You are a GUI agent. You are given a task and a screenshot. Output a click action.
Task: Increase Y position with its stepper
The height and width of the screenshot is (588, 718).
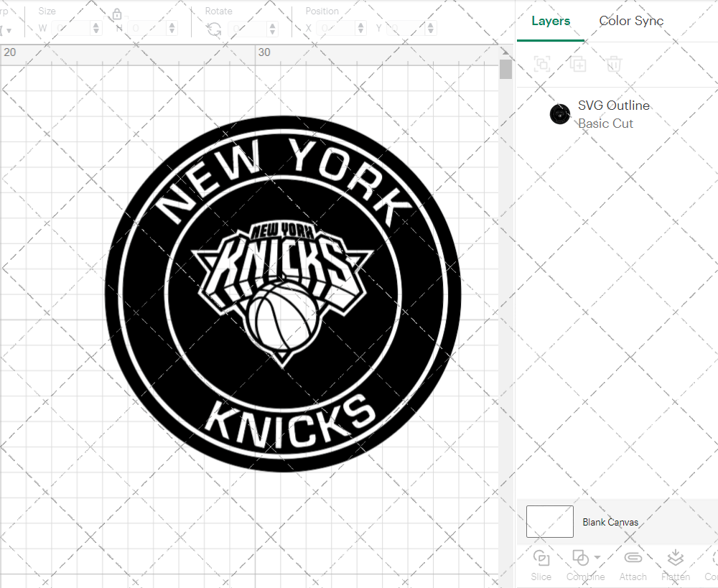point(429,24)
